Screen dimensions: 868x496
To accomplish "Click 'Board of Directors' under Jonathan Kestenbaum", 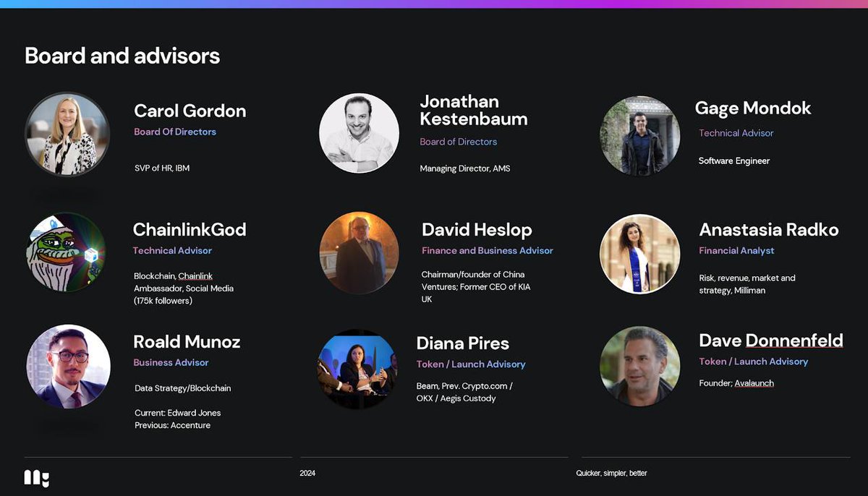I will [x=459, y=142].
